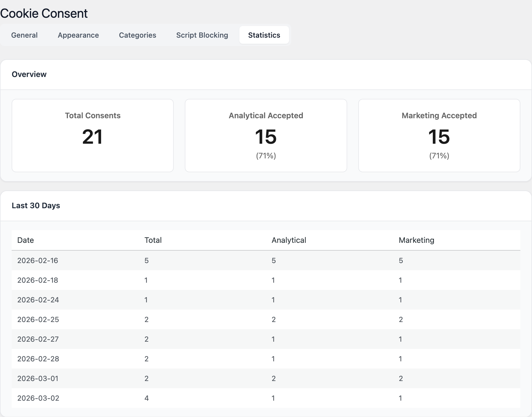Screen dimensions: 532x417
Task: Click the Last 30 Days heading
Action: pos(36,205)
